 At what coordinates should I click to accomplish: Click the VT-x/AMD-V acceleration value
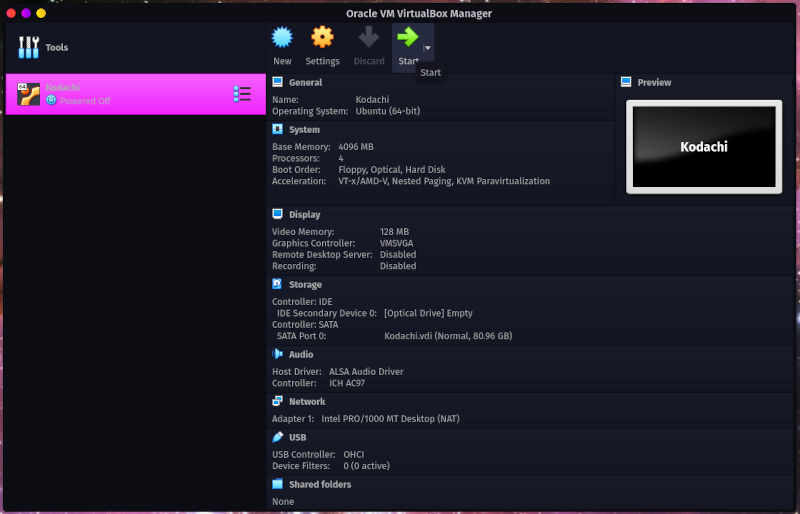tap(444, 181)
